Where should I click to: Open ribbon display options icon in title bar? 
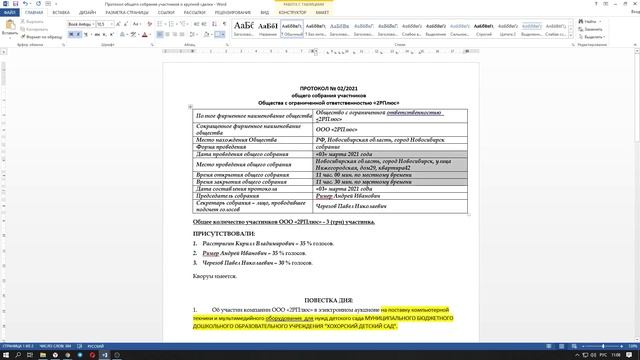click(x=606, y=4)
